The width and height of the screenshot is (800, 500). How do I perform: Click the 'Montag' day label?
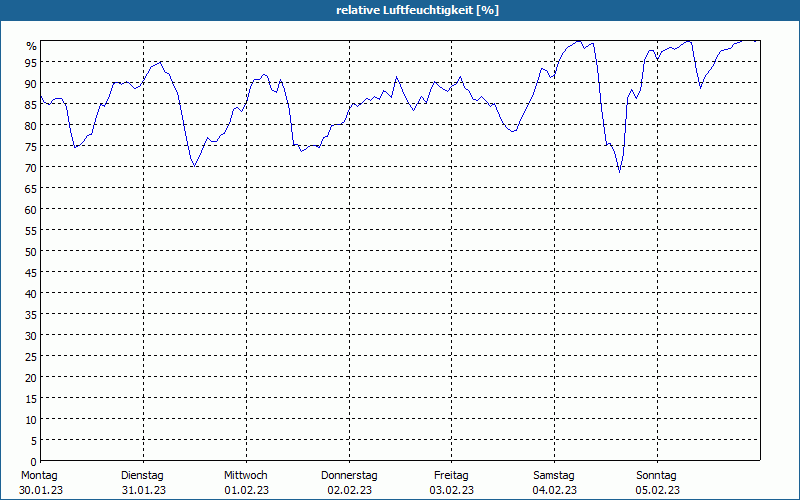pos(39,475)
